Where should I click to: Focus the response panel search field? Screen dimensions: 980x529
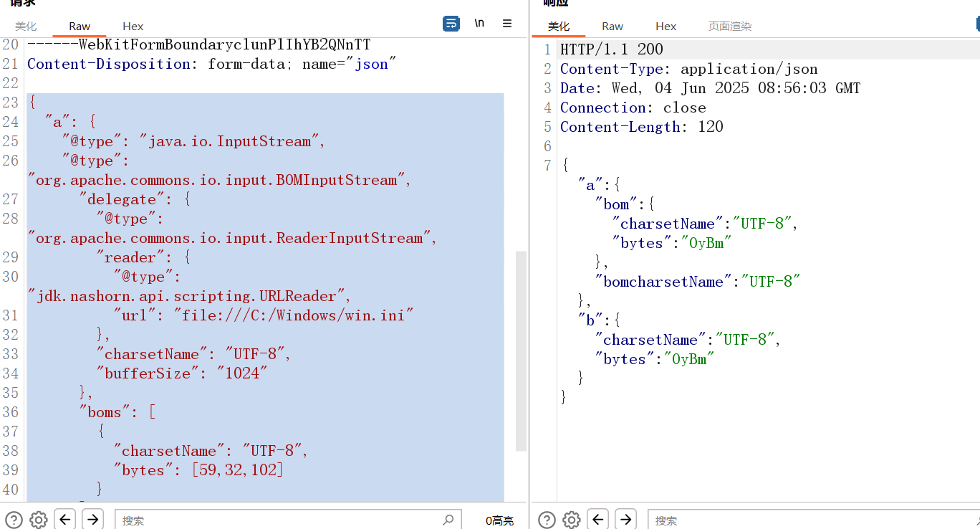tap(813, 520)
